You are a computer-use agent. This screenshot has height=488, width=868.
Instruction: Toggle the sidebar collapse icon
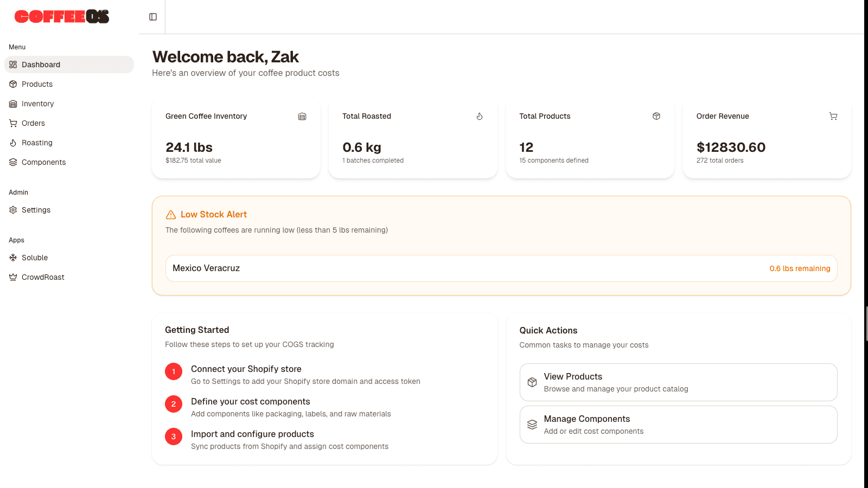153,17
